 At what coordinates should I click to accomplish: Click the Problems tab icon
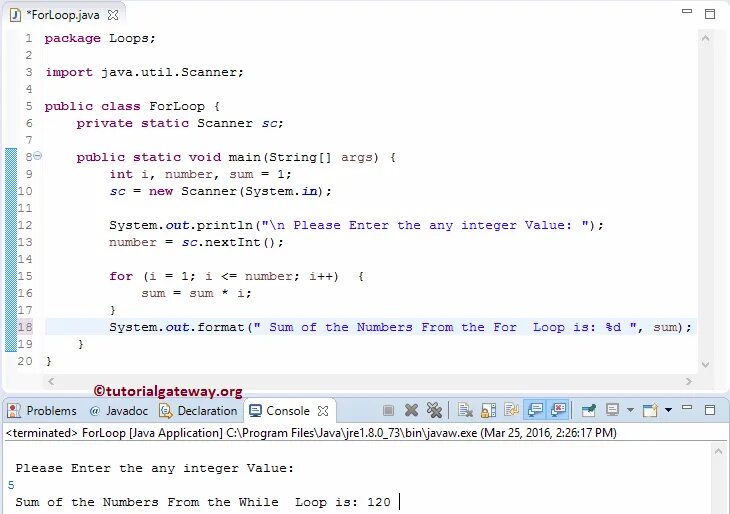14,411
